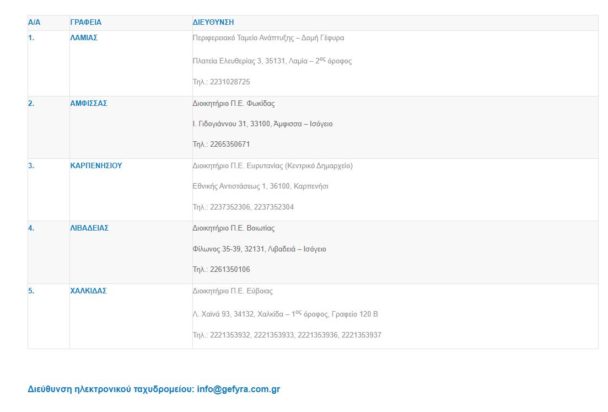Image resolution: width=608 pixels, height=412 pixels.
Task: Select the ΛΑΜΙΑΣ office name
Action: click(83, 38)
